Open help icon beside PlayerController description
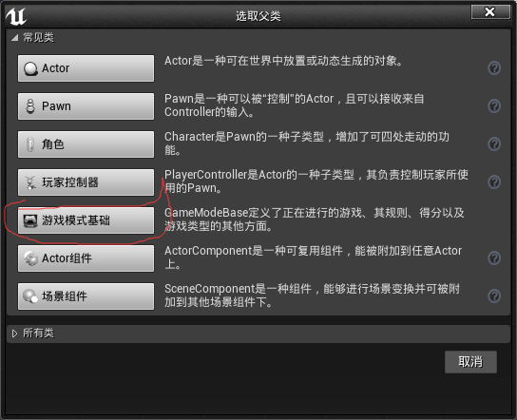Viewport: 517px width, 420px height. [494, 182]
